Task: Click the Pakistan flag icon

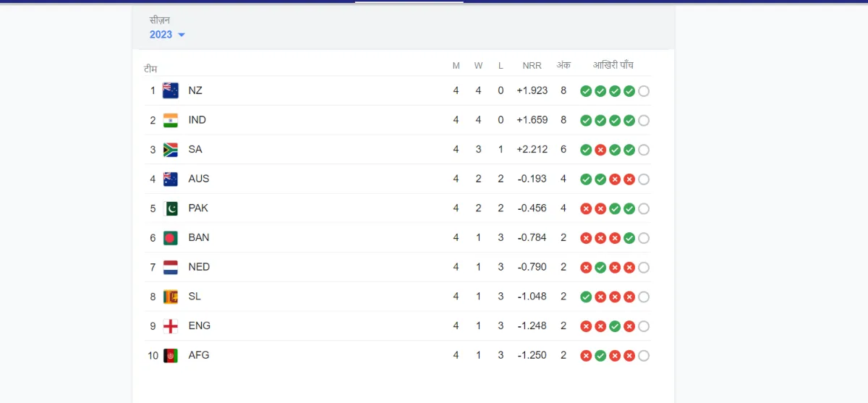Action: click(x=171, y=208)
